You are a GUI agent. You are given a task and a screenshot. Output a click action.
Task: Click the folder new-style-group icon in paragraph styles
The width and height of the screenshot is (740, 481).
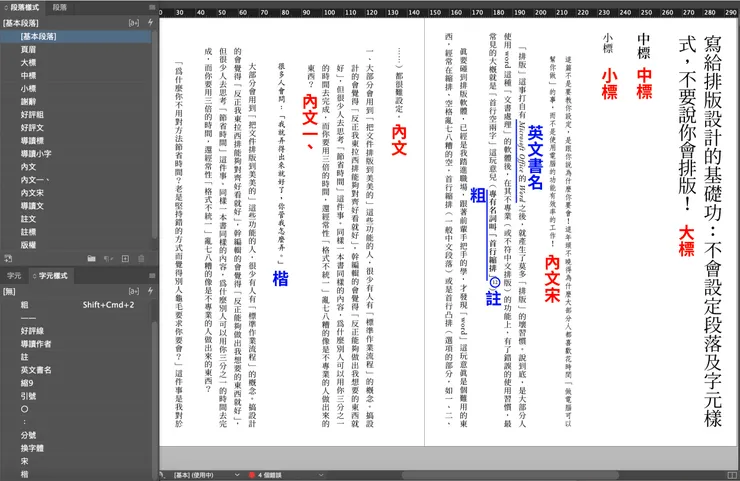point(92,258)
